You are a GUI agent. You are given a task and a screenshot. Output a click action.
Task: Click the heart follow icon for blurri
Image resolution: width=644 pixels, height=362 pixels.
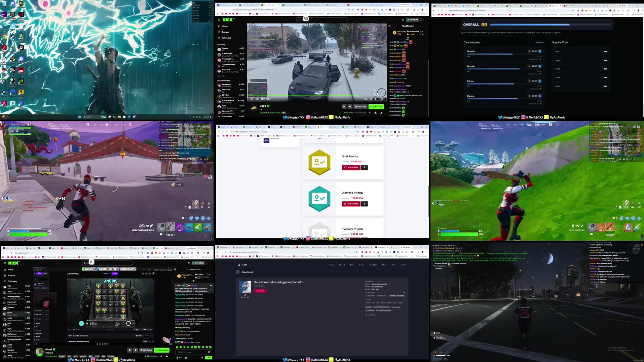(135, 350)
